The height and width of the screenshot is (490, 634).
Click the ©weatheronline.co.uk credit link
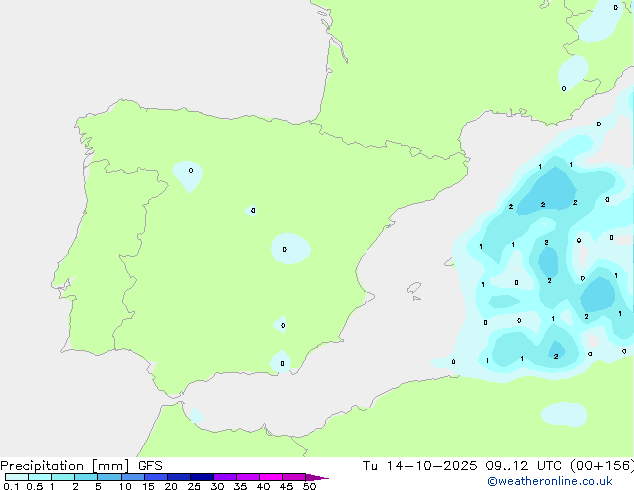click(549, 481)
